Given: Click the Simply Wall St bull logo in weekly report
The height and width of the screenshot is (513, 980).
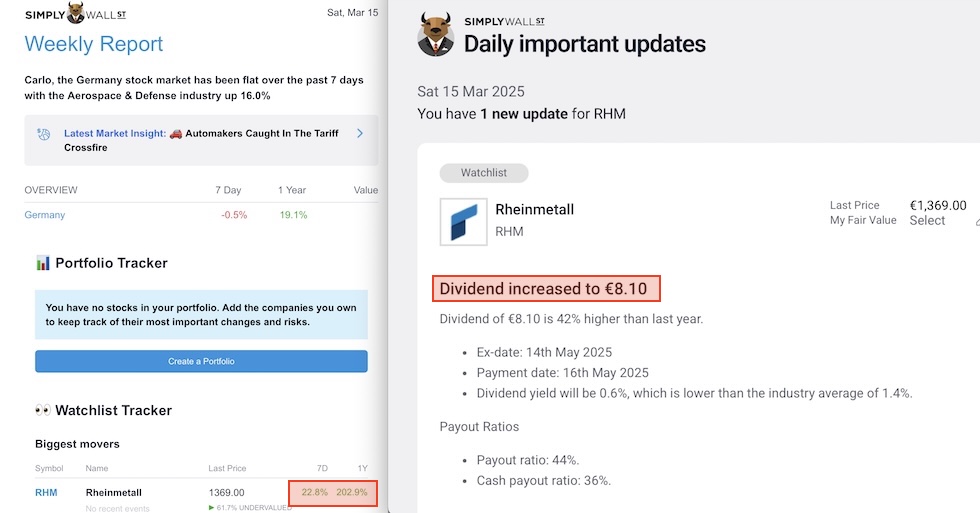Looking at the screenshot, I should pos(76,12).
